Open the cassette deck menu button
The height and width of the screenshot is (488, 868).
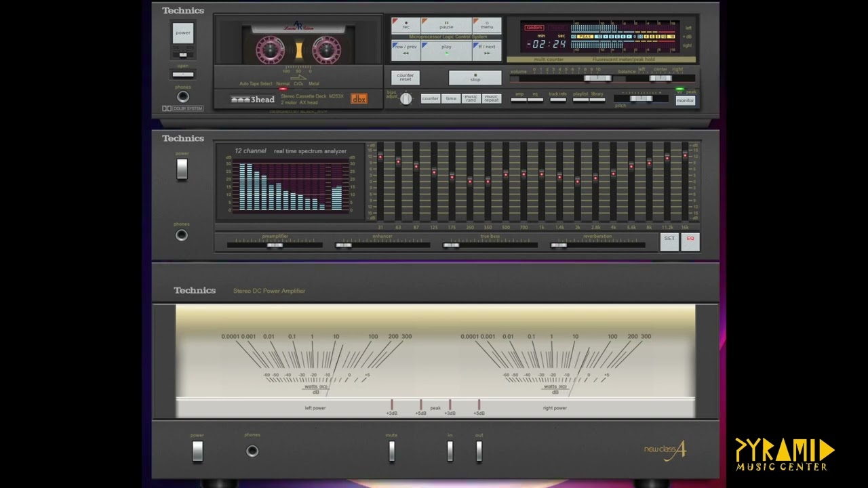(x=487, y=26)
